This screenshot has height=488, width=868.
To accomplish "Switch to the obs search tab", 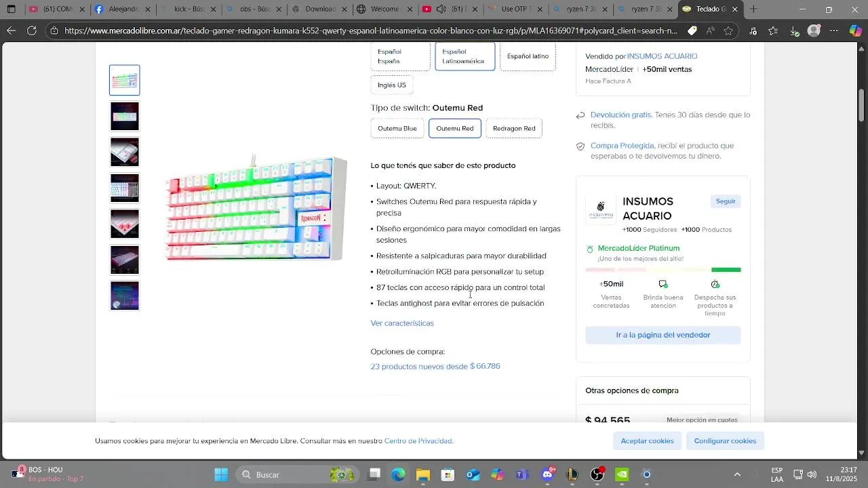I will pyautogui.click(x=254, y=9).
